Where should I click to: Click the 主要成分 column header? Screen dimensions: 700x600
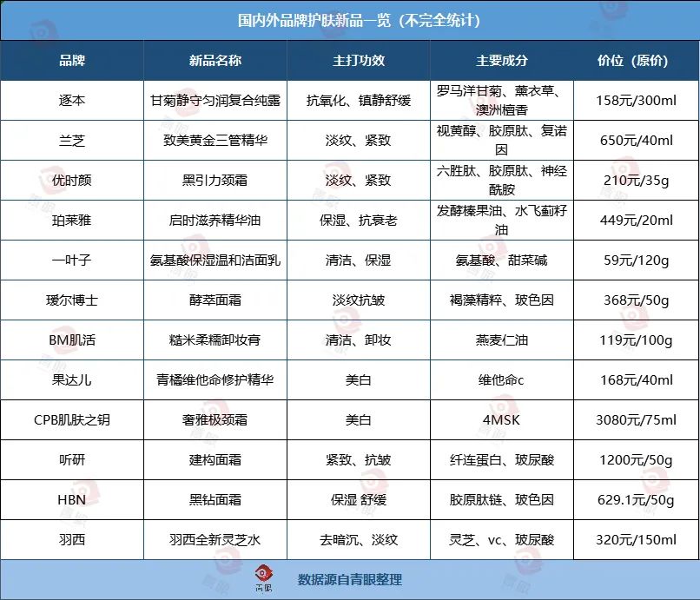click(x=502, y=61)
